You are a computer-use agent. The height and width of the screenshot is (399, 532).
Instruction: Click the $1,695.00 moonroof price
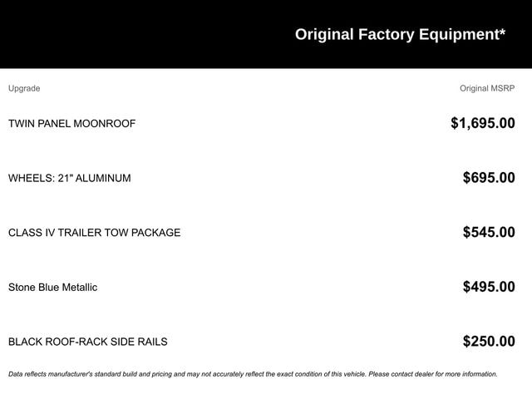[482, 124]
